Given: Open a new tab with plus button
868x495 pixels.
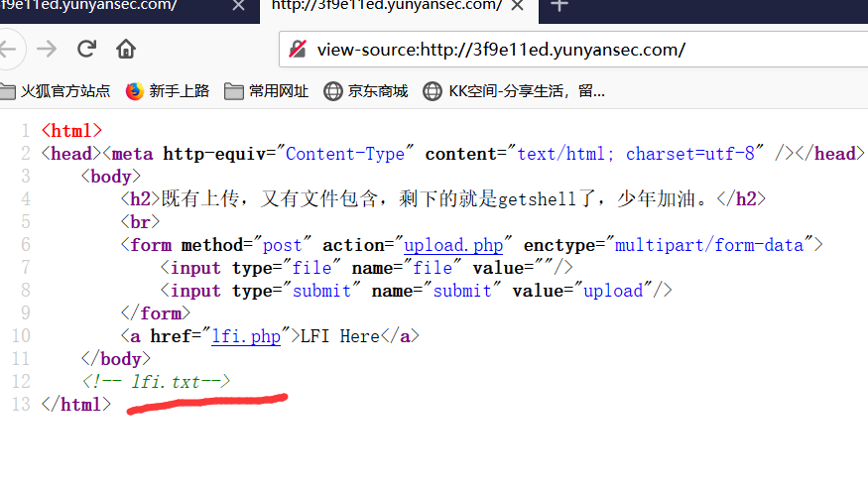Looking at the screenshot, I should pyautogui.click(x=559, y=6).
